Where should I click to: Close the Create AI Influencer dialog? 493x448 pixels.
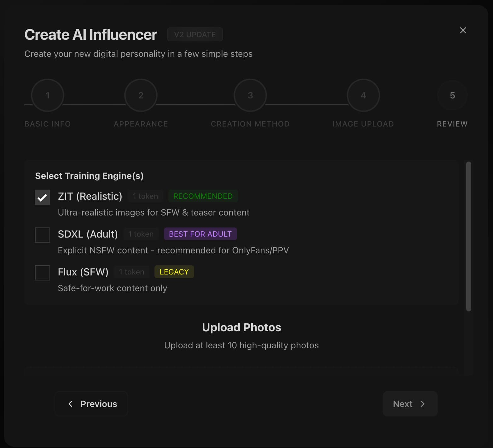tap(463, 30)
